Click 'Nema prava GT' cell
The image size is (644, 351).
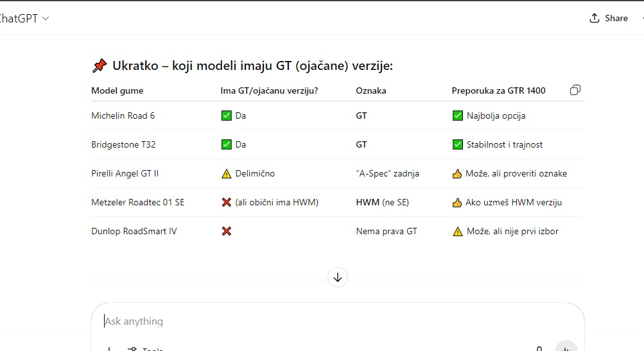[x=387, y=231]
